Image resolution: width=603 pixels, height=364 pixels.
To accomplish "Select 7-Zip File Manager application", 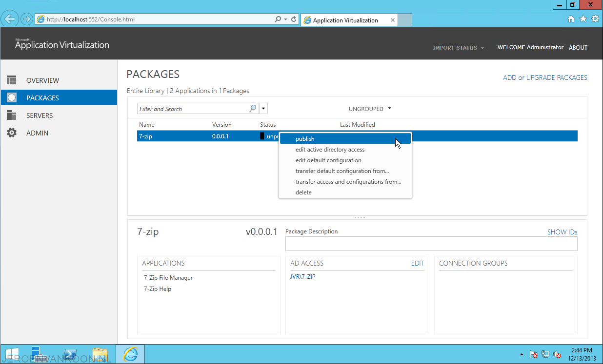I will (x=168, y=278).
